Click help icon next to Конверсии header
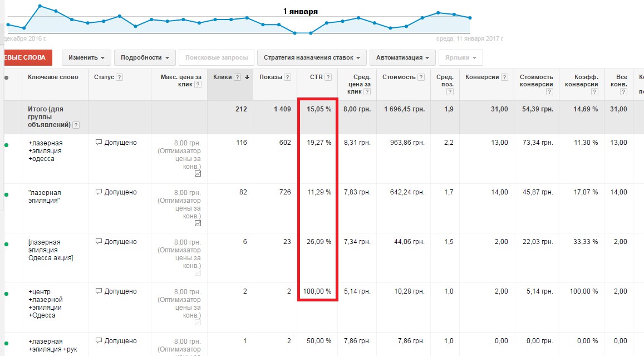The height and width of the screenshot is (356, 644). pos(505,77)
